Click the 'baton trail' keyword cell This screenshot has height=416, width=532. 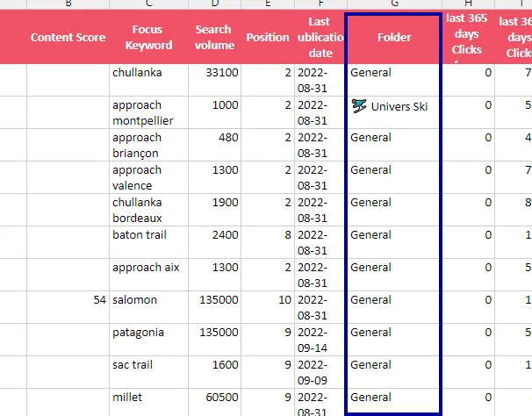(149, 242)
